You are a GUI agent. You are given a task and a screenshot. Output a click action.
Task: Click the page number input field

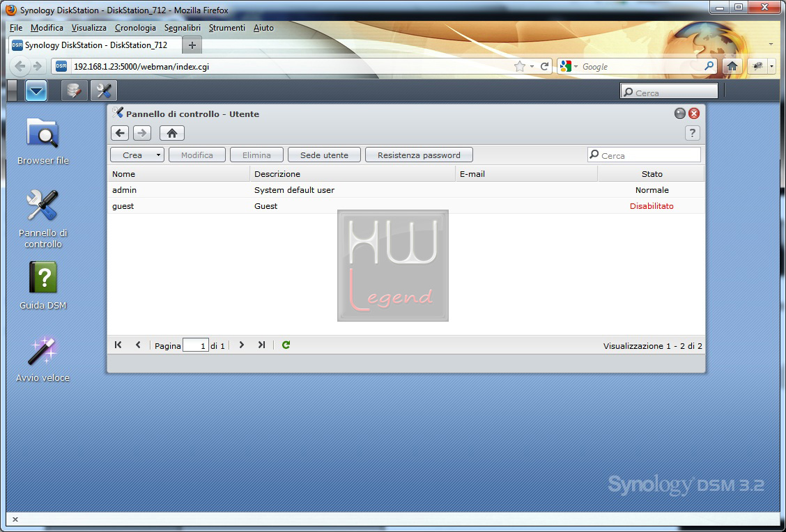(196, 345)
